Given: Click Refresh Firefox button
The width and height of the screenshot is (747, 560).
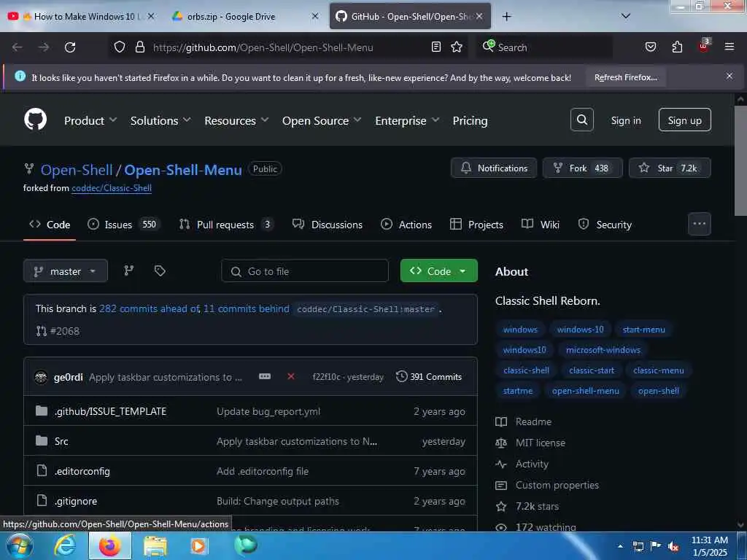Looking at the screenshot, I should [625, 77].
